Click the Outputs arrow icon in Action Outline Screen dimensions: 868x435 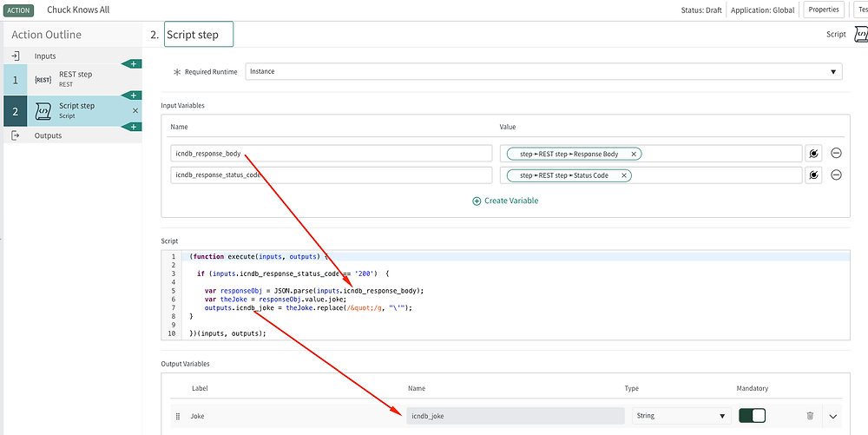click(16, 135)
